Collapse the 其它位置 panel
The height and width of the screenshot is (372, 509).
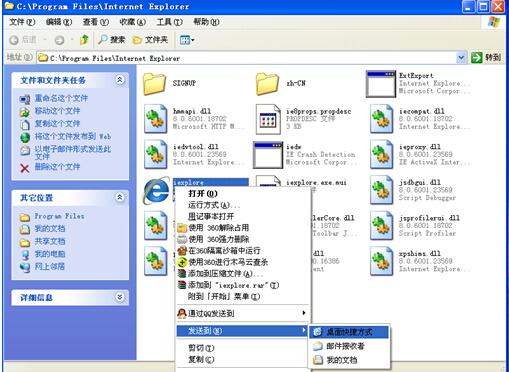coord(120,197)
